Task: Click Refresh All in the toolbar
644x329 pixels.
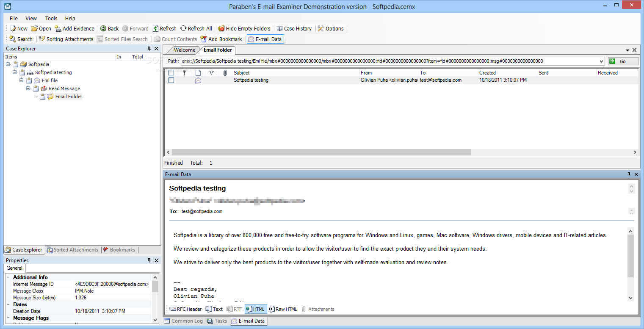Action: click(196, 28)
